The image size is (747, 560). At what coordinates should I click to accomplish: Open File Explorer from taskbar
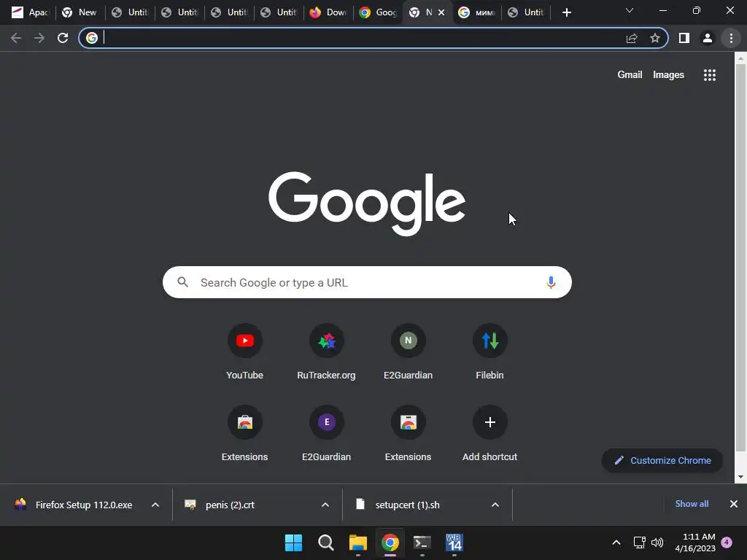point(357,542)
